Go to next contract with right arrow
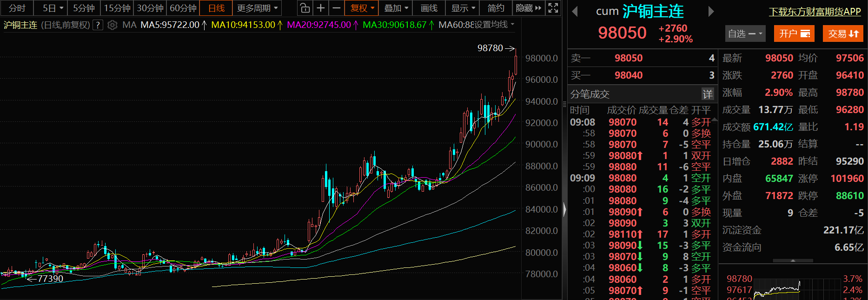Image resolution: width=868 pixels, height=300 pixels. (x=711, y=12)
